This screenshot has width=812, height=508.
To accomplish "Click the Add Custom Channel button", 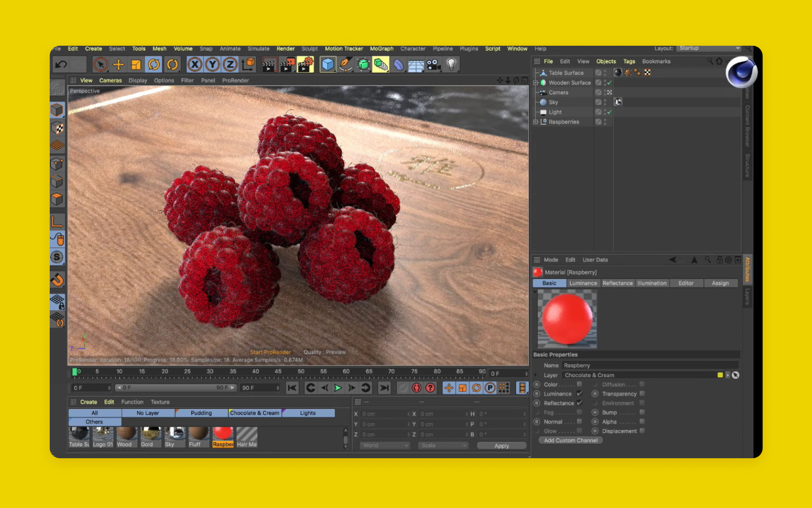I will tap(570, 440).
